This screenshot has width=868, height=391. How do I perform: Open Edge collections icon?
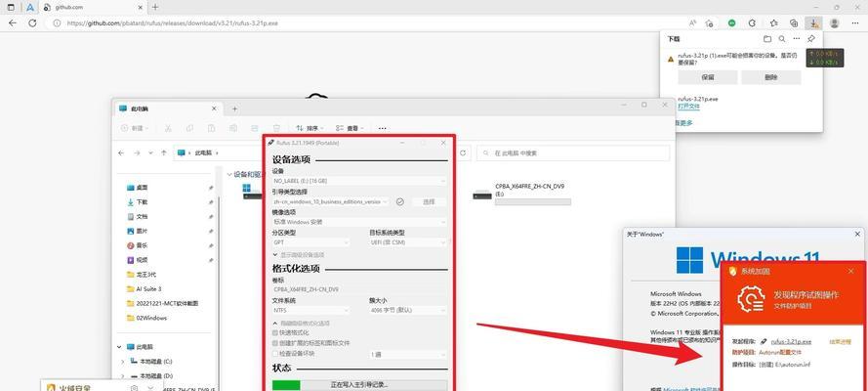(x=794, y=23)
